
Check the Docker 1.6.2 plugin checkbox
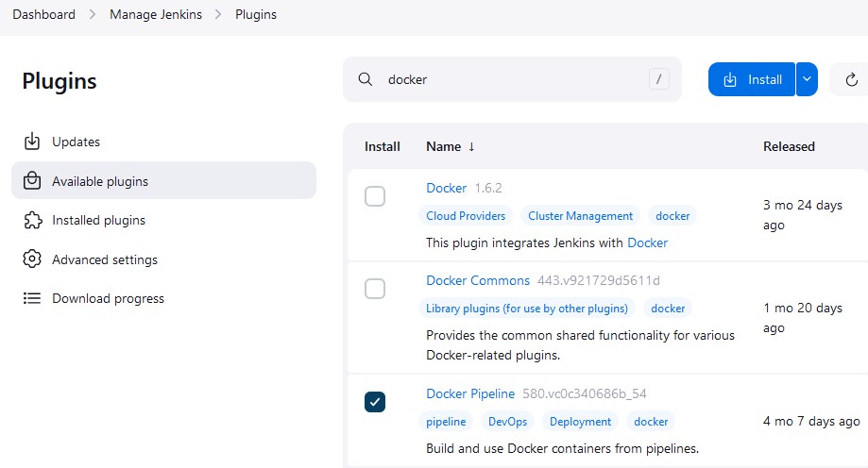click(375, 196)
